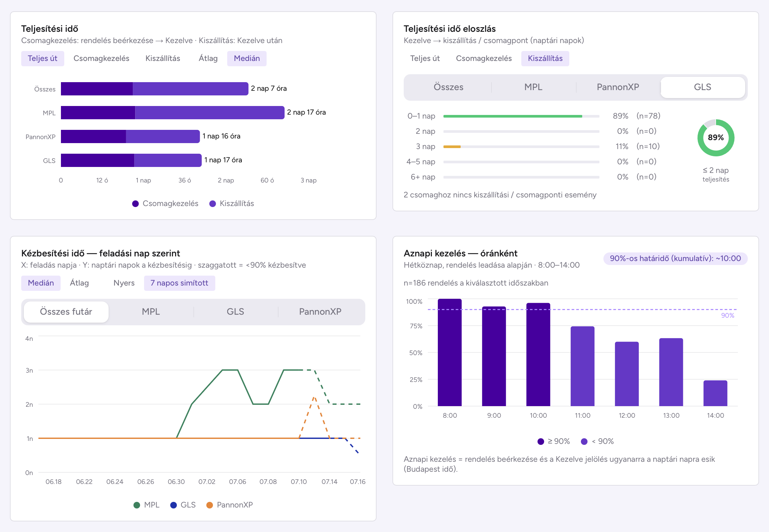Click the yellow 3 nap progress bar
The width and height of the screenshot is (769, 532).
pyautogui.click(x=452, y=147)
